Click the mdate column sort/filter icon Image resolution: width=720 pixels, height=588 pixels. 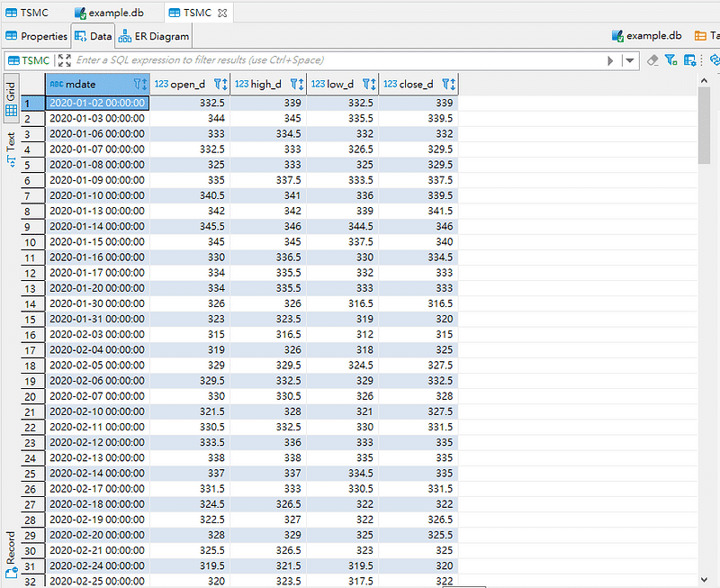coord(139,84)
